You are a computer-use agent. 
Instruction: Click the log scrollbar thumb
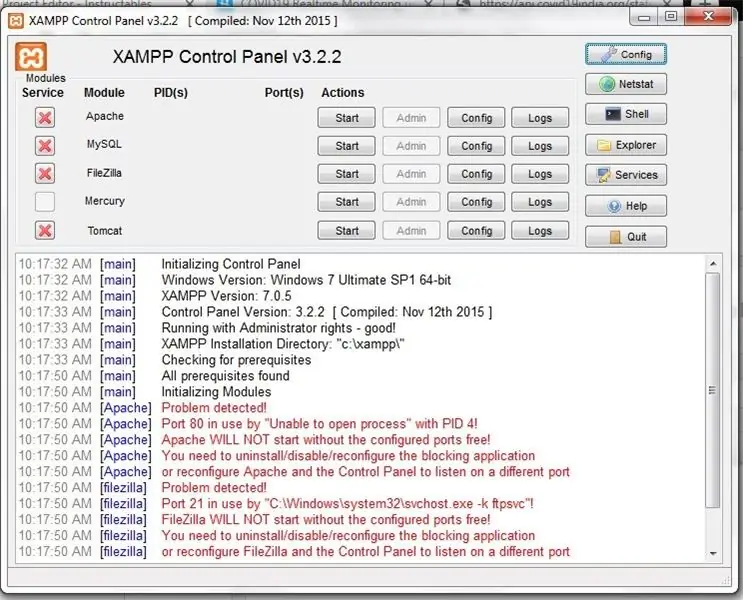point(713,390)
